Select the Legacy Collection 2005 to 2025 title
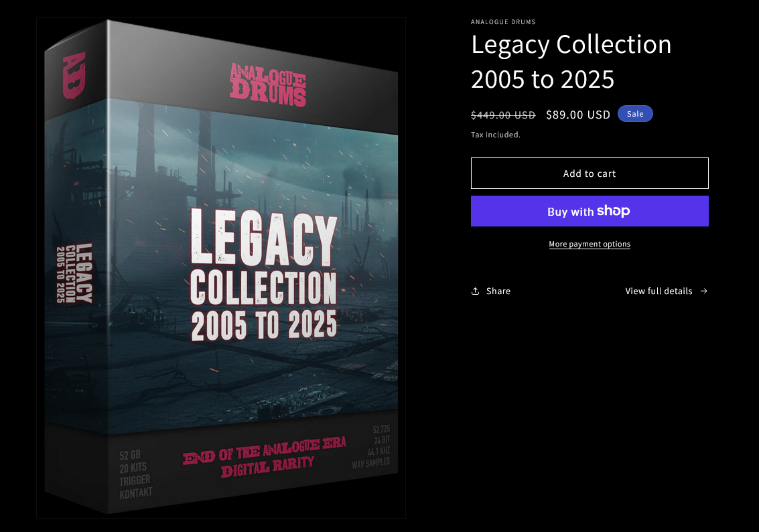The height and width of the screenshot is (532, 759). [x=571, y=62]
